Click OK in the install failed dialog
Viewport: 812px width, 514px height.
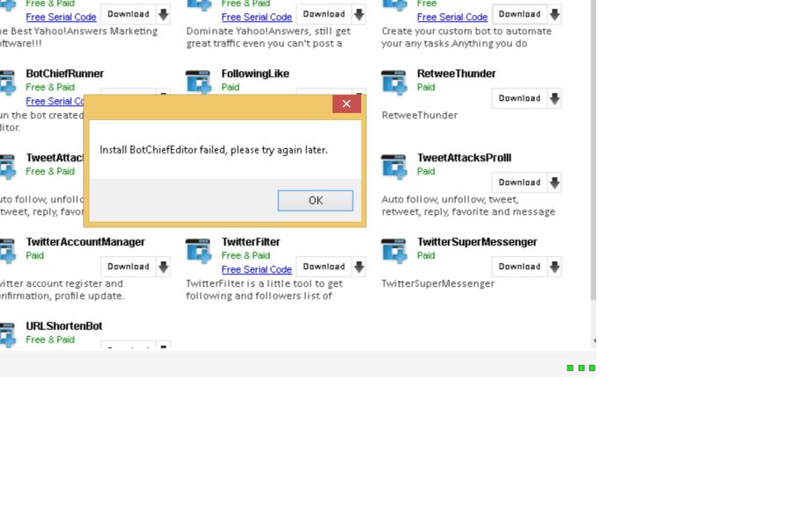pyautogui.click(x=315, y=201)
